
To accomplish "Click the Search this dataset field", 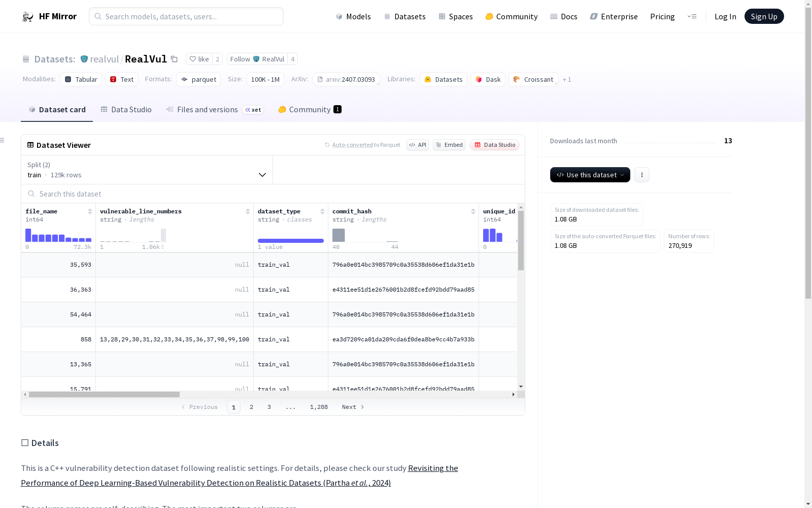I will click(273, 194).
